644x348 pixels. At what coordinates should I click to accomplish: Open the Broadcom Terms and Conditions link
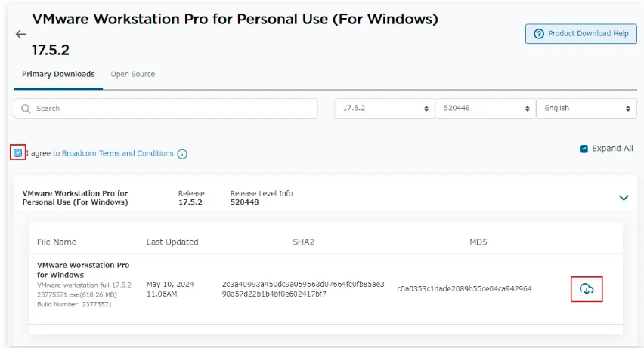coord(117,153)
